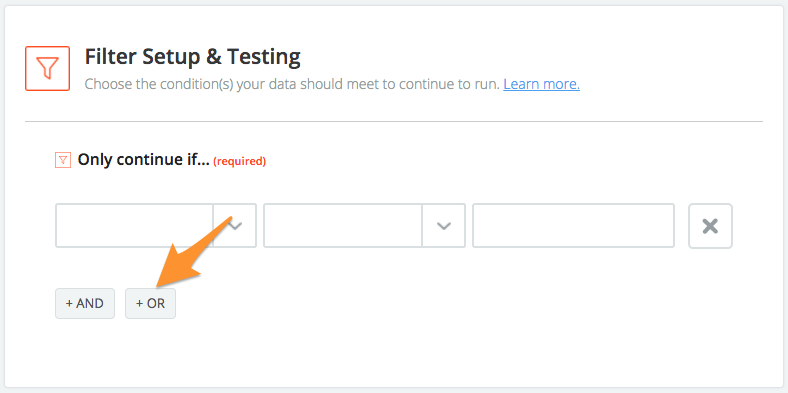The image size is (788, 393).
Task: Add an AND condition
Action: [x=85, y=304]
